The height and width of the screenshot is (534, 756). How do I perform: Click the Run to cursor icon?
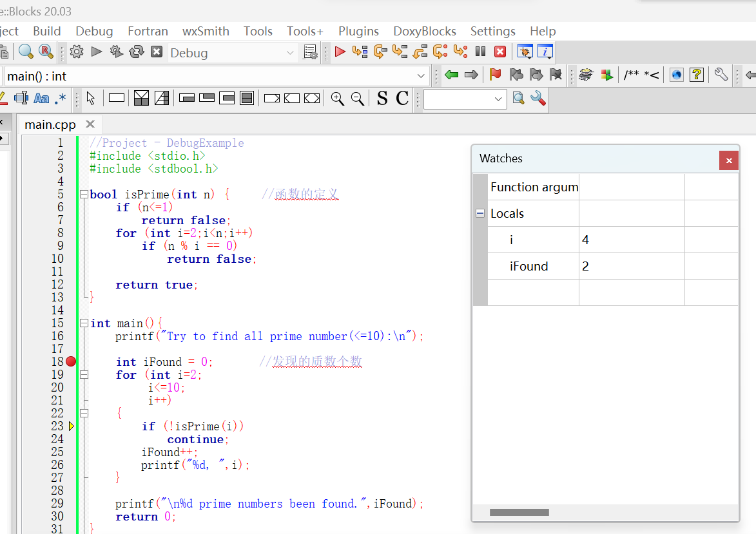click(x=360, y=52)
